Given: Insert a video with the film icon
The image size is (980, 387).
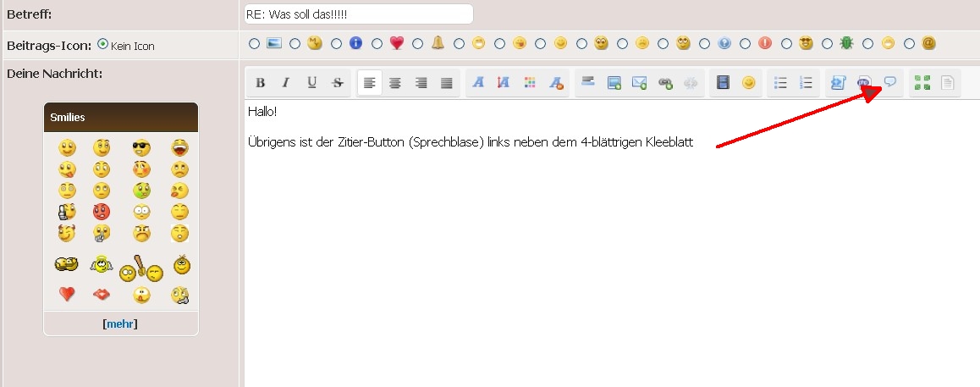Looking at the screenshot, I should point(723,83).
